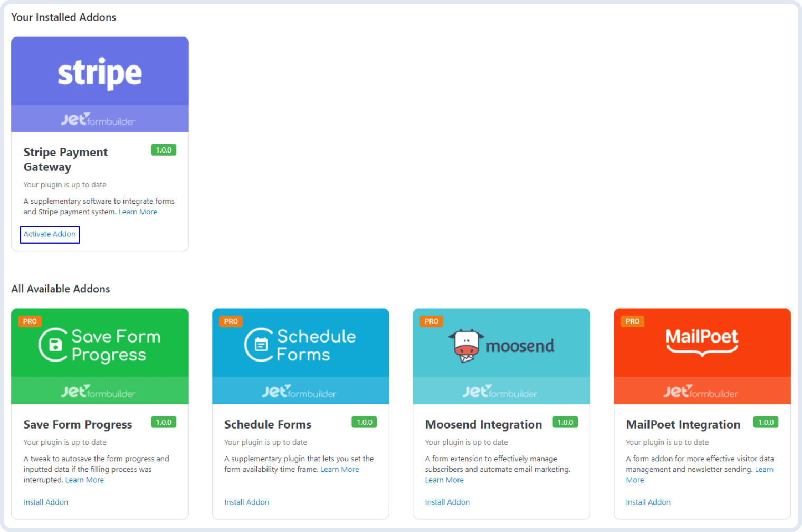Activate the Stripe Payment Gateway addon
802x532 pixels.
click(x=50, y=234)
